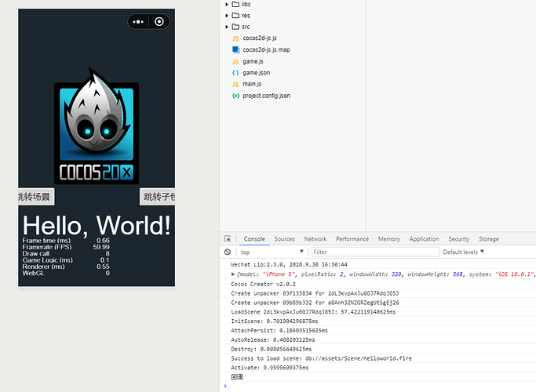Image resolution: width=536 pixels, height=392 pixels.
Task: Click the Destroy timing log line
Action: click(271, 349)
